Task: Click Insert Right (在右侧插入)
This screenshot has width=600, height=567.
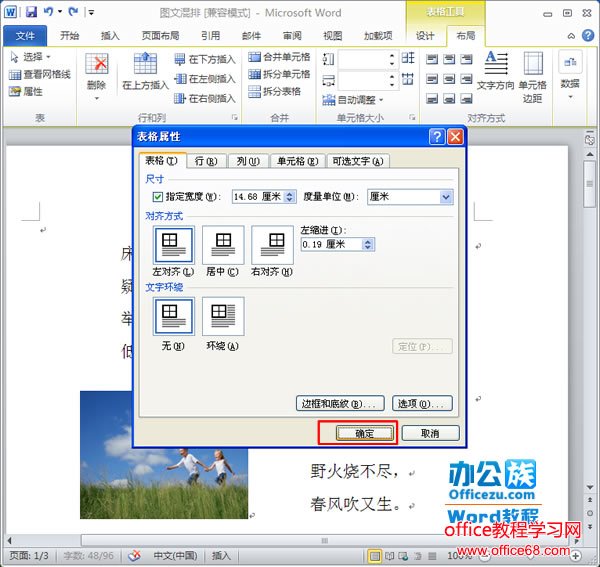Action: coord(205,99)
